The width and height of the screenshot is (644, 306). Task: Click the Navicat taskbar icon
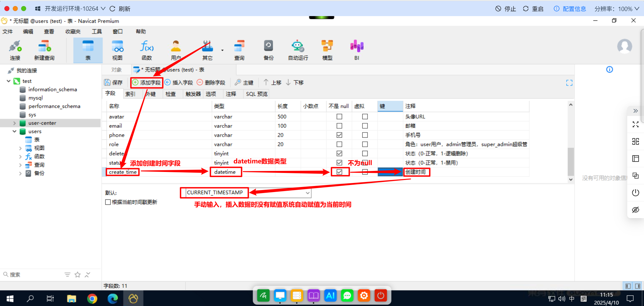pos(133,298)
